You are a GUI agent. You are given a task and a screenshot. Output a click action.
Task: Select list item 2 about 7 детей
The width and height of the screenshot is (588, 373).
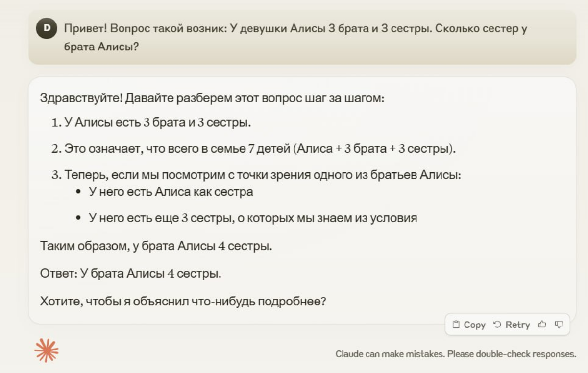[x=254, y=149]
